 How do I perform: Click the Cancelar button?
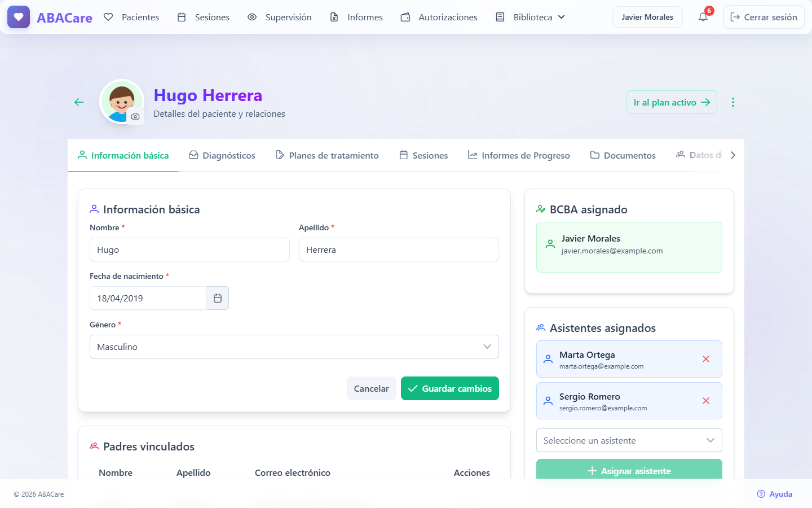[371, 388]
